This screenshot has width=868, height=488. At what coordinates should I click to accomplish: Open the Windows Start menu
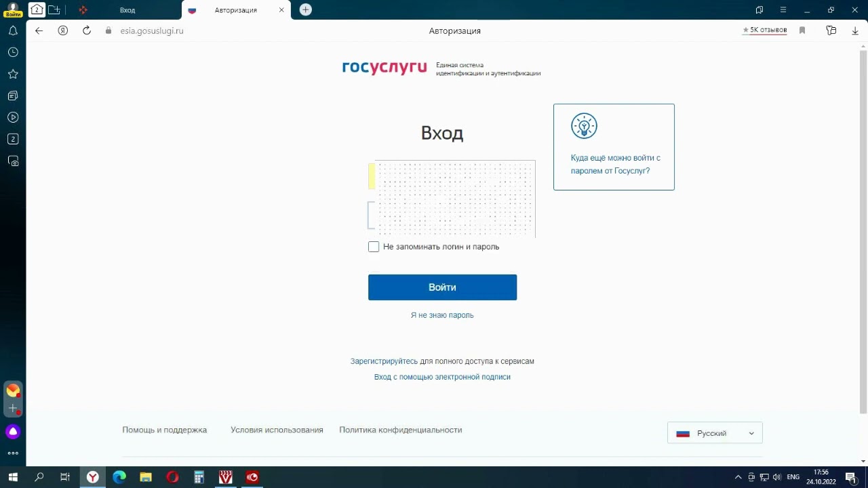13,477
